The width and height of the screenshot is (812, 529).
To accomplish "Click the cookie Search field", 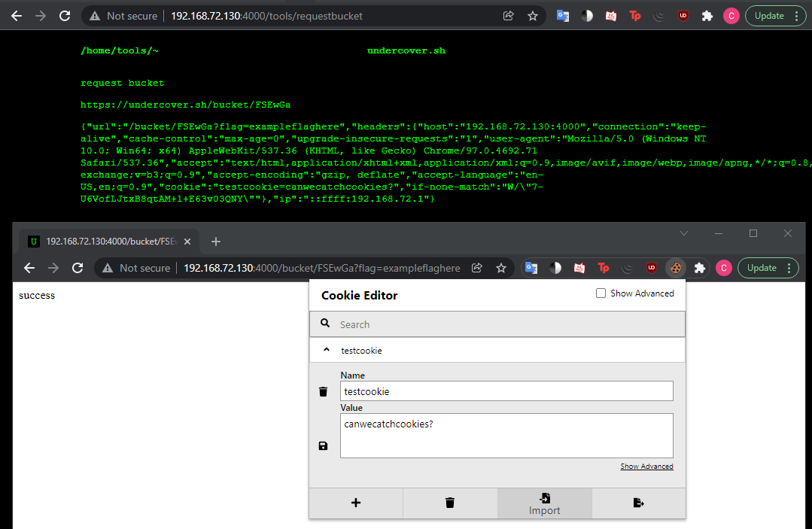I will 497,324.
